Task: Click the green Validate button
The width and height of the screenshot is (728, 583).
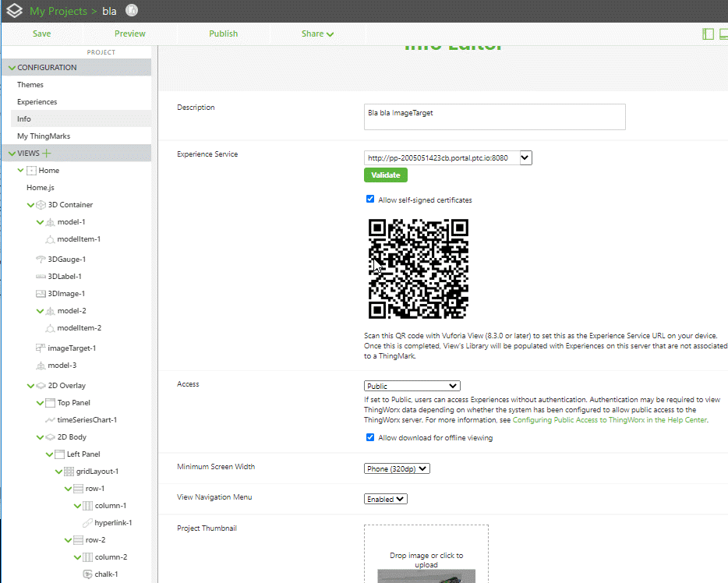Action: [386, 175]
